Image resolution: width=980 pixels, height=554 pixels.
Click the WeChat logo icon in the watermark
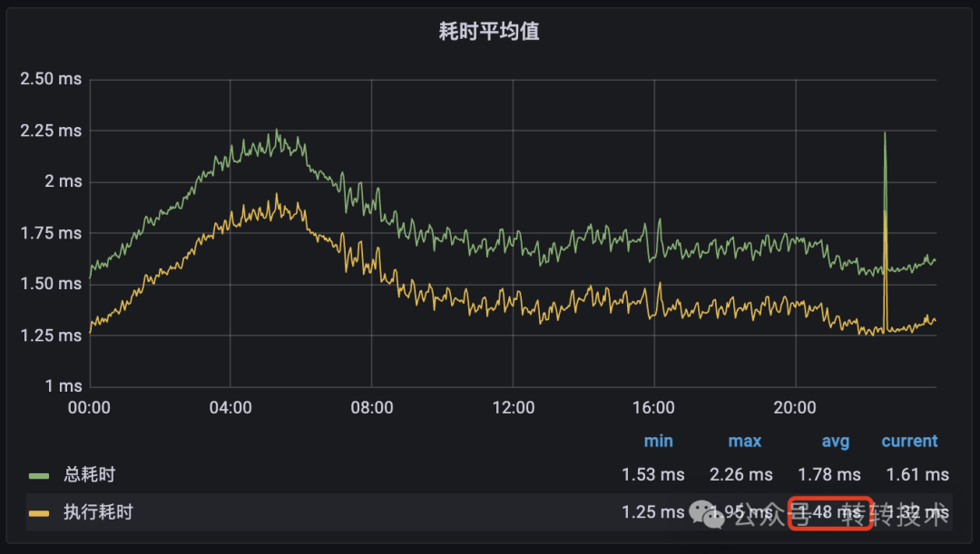click(x=707, y=513)
